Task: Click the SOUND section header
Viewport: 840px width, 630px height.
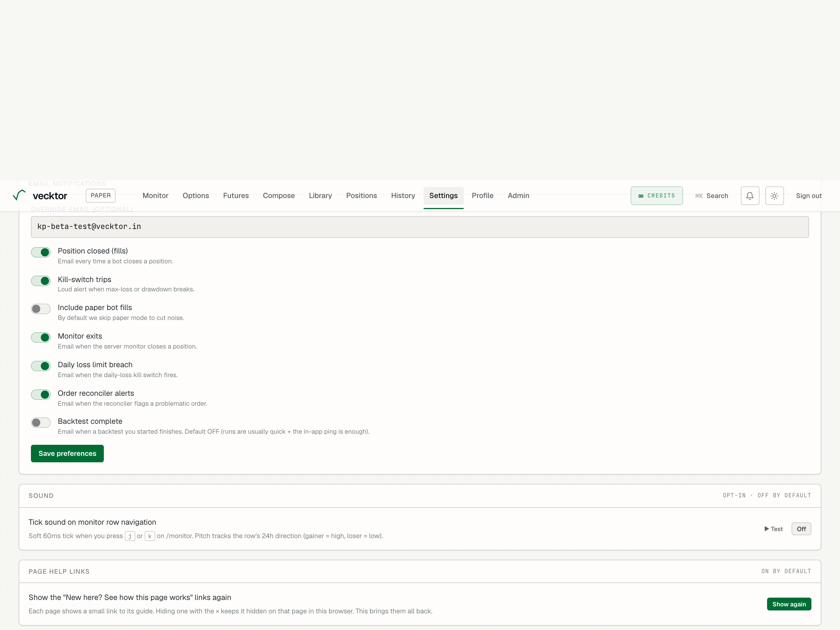Action: [x=41, y=496]
